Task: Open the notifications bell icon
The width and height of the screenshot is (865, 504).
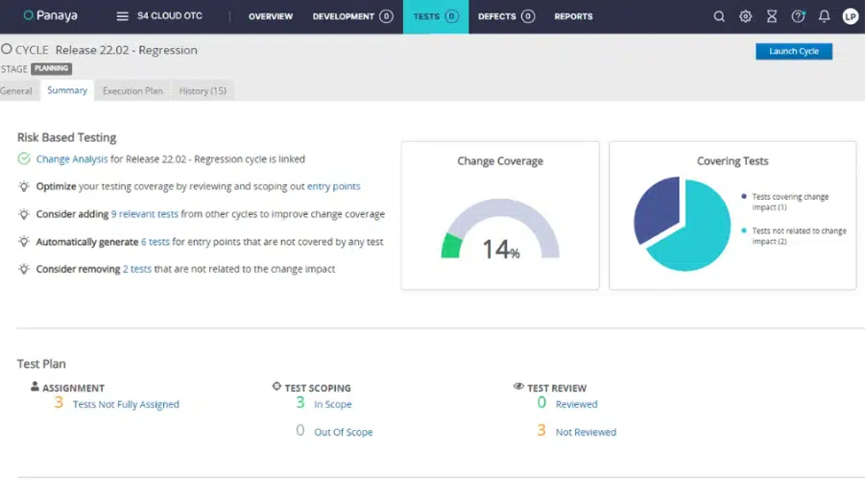Action: [824, 16]
